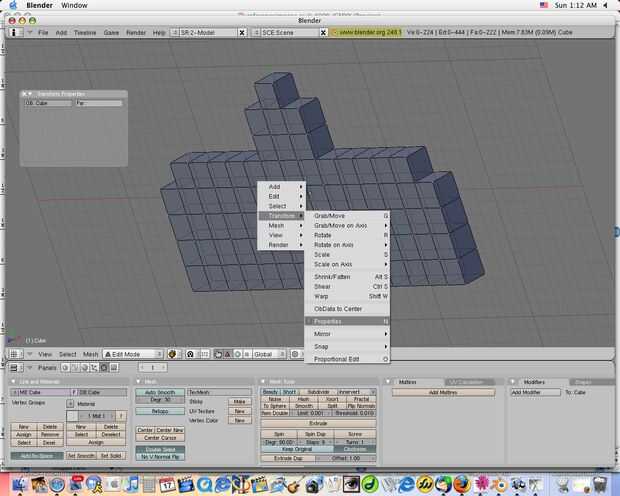Screen dimensions: 620x496
Task: Open the Innervert subdivide type dropdown
Action: tap(356, 392)
